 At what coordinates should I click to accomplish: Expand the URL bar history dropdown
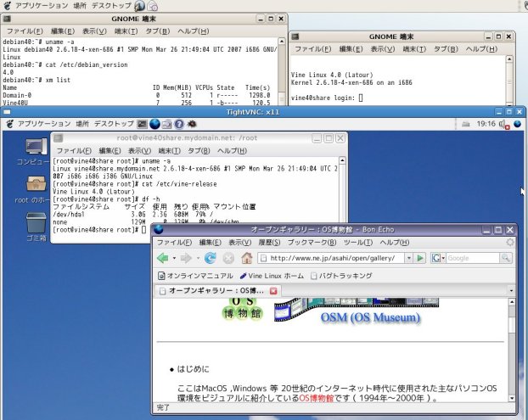coord(409,258)
